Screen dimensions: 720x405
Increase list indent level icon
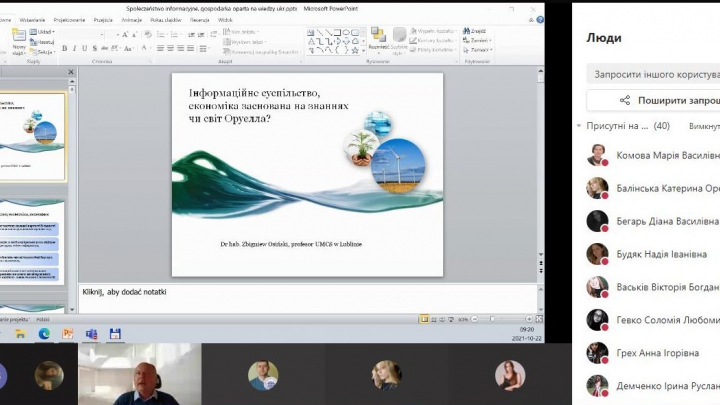[x=201, y=35]
